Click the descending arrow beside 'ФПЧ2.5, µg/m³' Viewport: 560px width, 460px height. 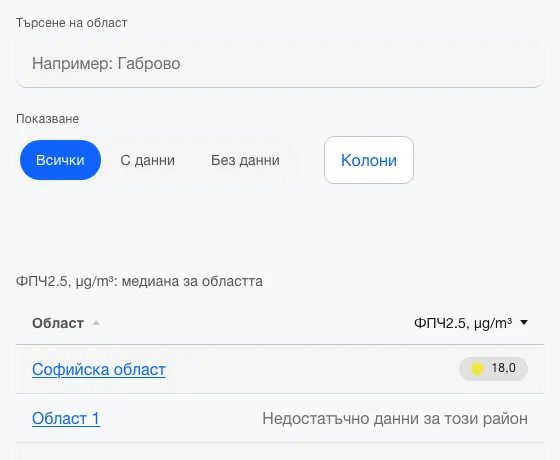tap(524, 322)
